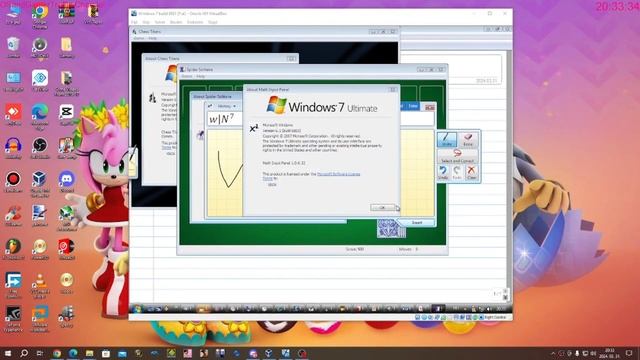Open the Help menu in Chess Titans
Viewport: 640px width, 360px height.
click(152, 38)
